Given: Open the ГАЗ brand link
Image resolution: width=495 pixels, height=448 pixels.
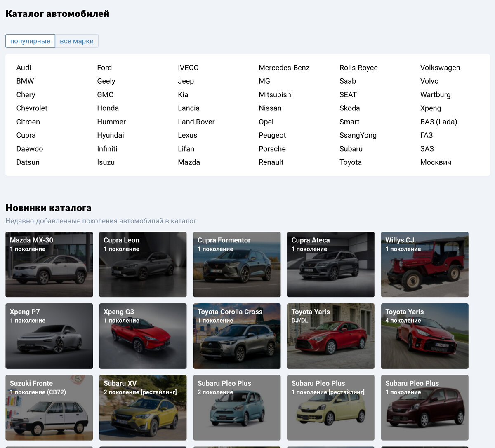Looking at the screenshot, I should point(427,135).
